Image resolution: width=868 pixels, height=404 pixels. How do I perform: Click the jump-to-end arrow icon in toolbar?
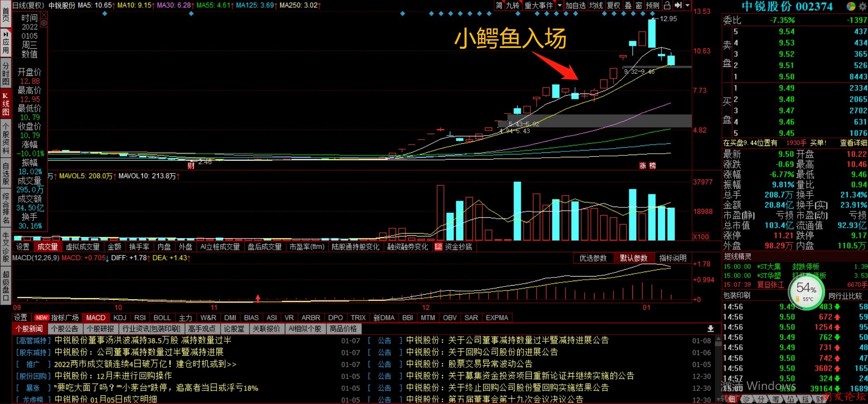(678, 5)
